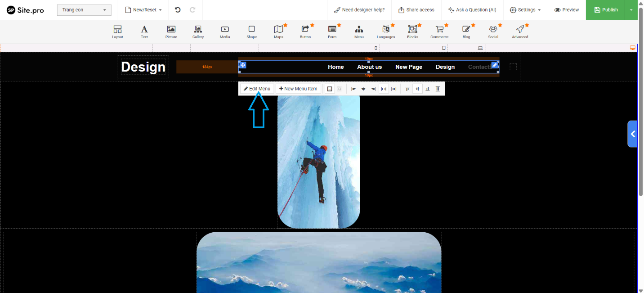Screen dimensions: 644x293
Task: Select the Text tool
Action: [144, 32]
